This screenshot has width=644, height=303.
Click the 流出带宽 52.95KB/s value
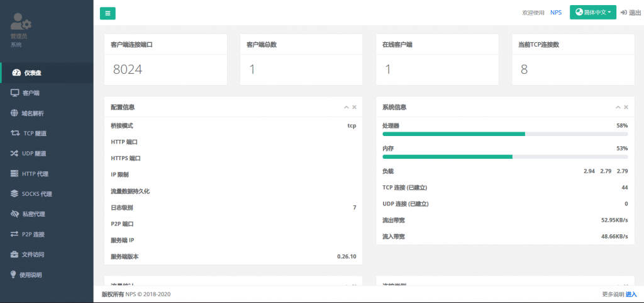[x=614, y=220]
